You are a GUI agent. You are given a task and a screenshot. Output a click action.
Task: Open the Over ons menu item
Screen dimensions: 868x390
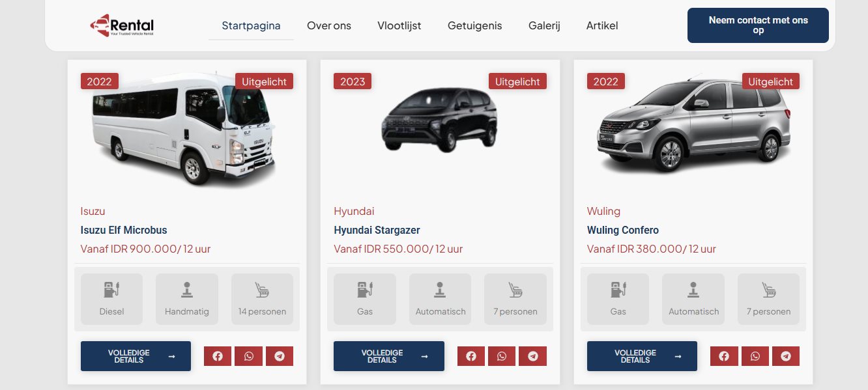pyautogui.click(x=329, y=26)
